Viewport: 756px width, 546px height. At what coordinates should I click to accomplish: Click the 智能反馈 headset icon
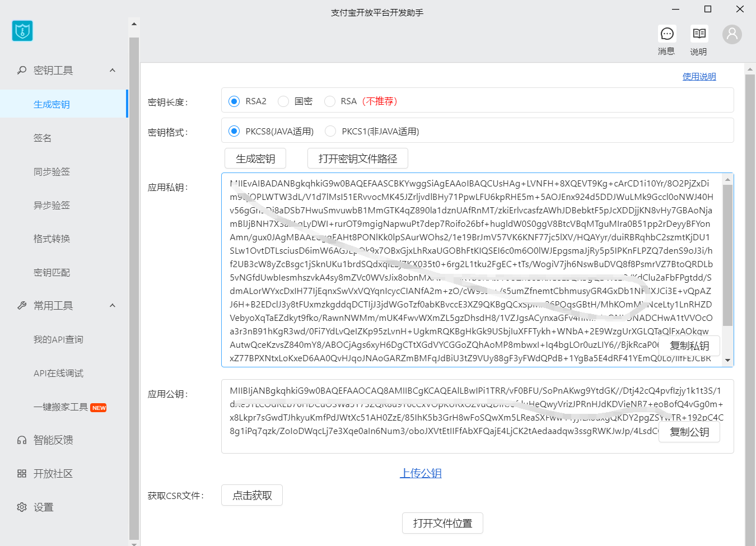click(x=22, y=440)
